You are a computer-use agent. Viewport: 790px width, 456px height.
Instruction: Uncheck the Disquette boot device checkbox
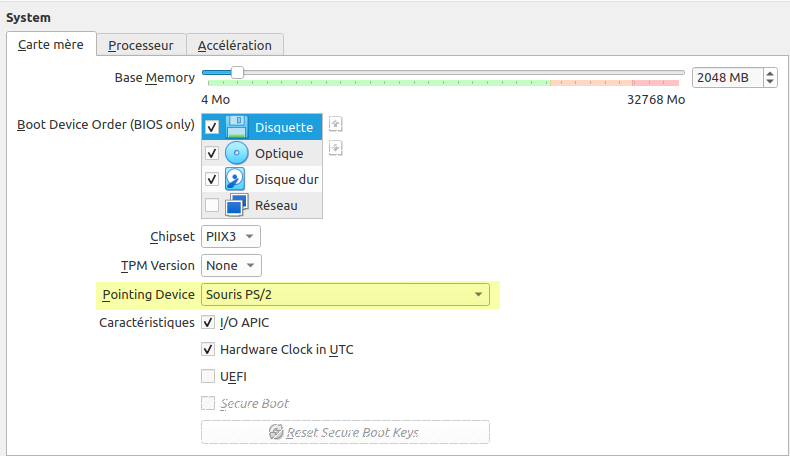click(x=212, y=128)
